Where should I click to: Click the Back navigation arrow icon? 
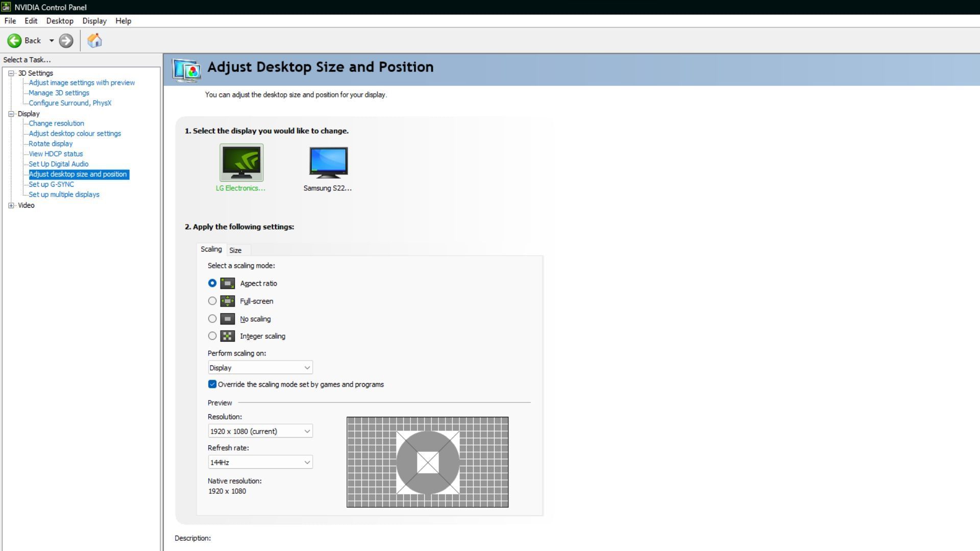point(15,40)
